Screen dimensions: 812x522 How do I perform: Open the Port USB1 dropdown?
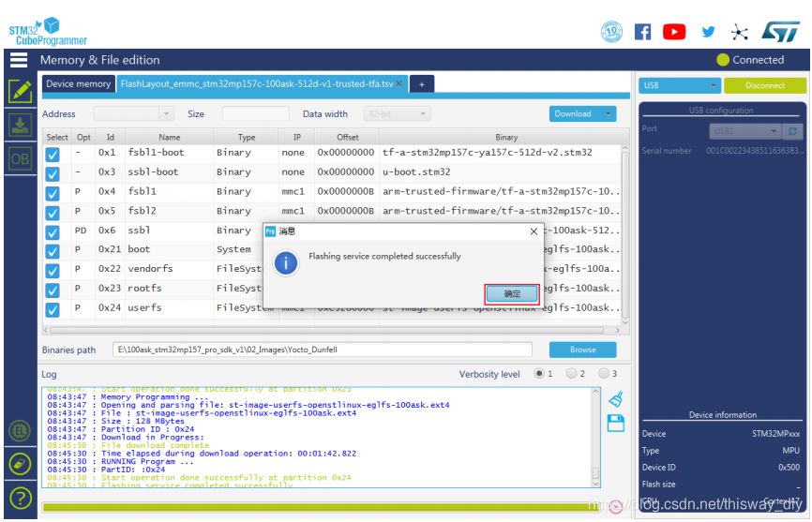(744, 131)
